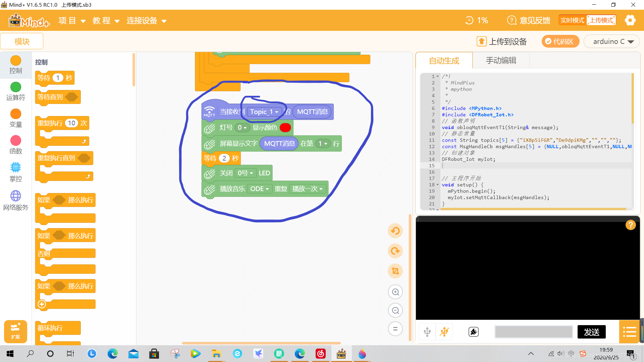This screenshot has width=644, height=362.
Task: Click the code editor horizontal scrollbar
Action: (533, 209)
